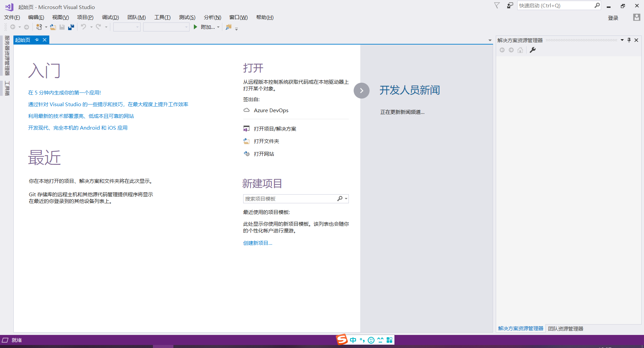
Task: Click the 在 5 分钟内生成你的第一个应用 link
Action: point(64,92)
